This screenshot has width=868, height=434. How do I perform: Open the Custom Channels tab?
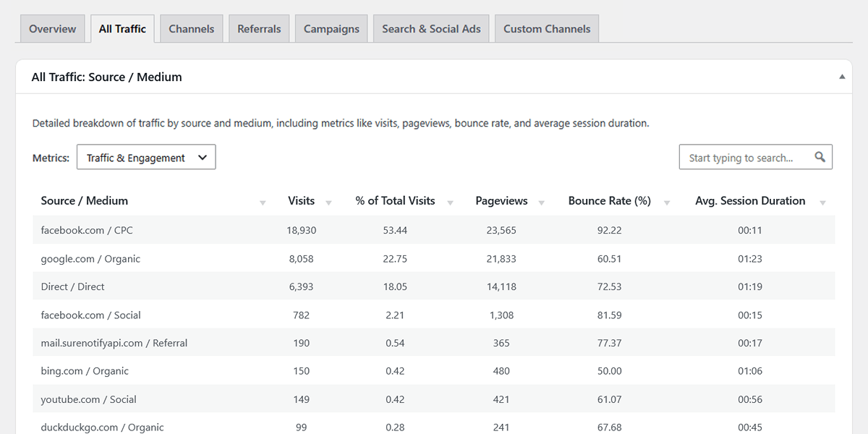pos(547,29)
